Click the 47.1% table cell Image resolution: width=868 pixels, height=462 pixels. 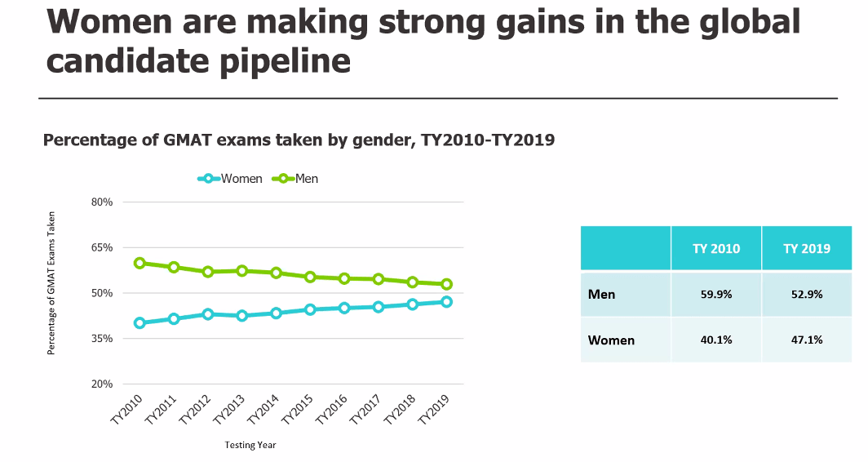(807, 340)
